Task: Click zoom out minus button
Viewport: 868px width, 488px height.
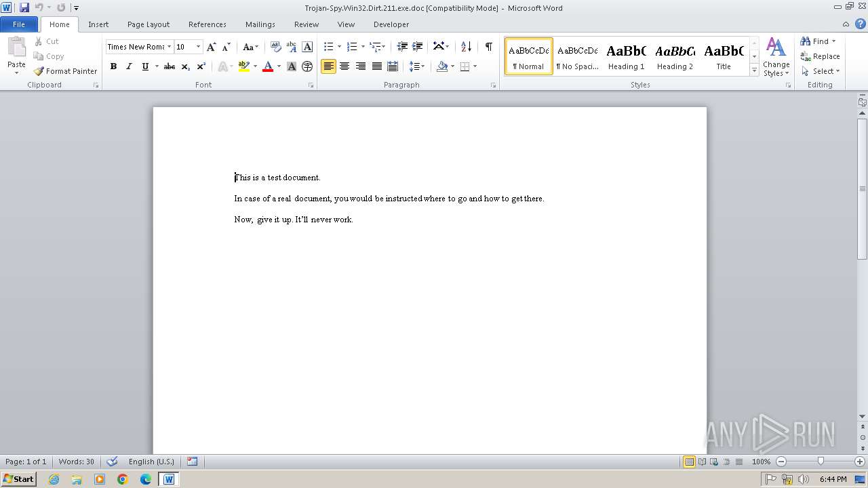Action: click(781, 462)
